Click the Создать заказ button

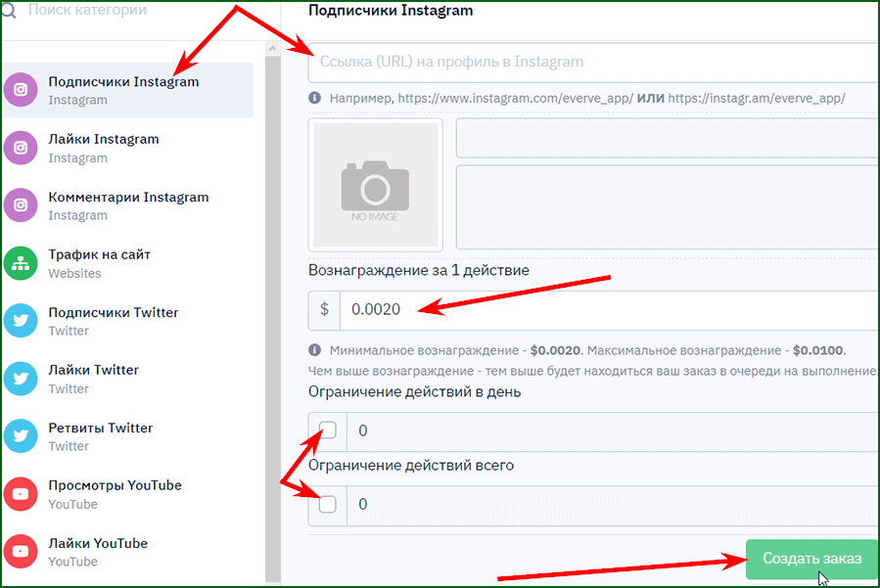pos(811,559)
